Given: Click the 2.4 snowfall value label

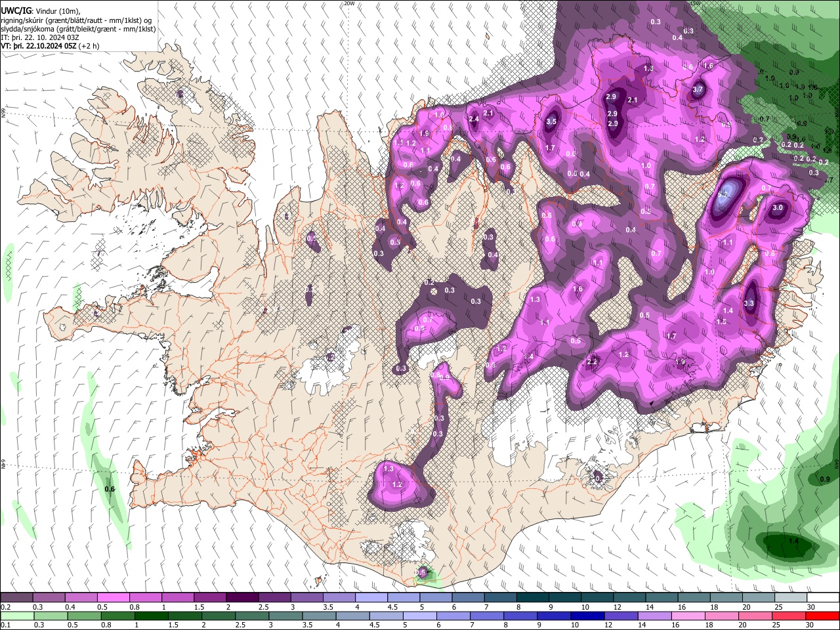Looking at the screenshot, I should tap(474, 119).
